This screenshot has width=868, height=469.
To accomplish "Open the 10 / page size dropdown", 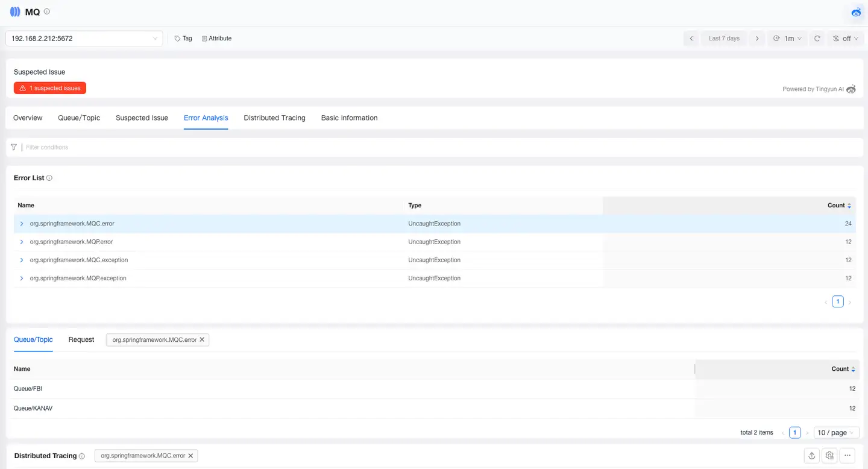I will click(837, 432).
